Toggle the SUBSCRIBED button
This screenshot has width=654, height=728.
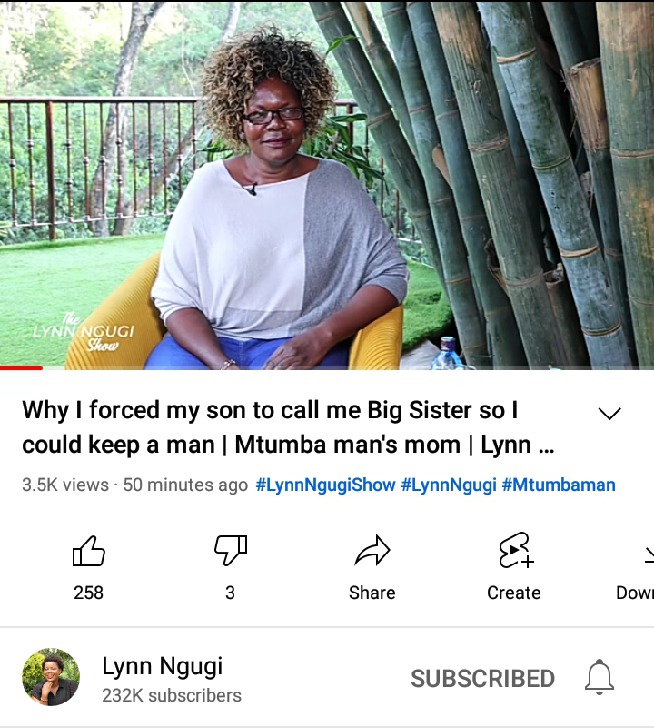pos(482,678)
